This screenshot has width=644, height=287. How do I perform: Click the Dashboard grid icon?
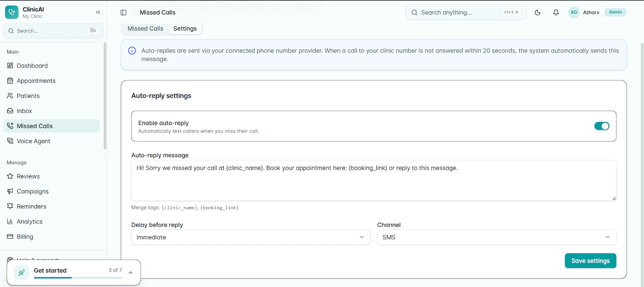pyautogui.click(x=10, y=66)
